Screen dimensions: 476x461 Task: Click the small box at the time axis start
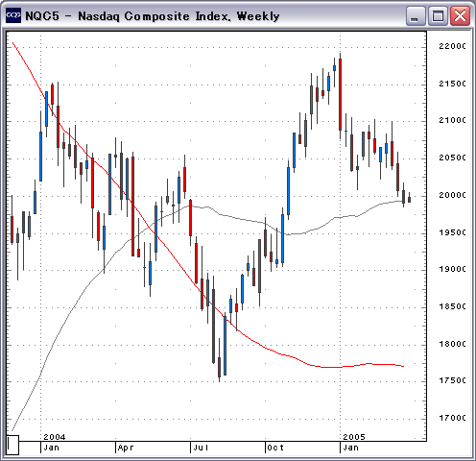coord(12,445)
